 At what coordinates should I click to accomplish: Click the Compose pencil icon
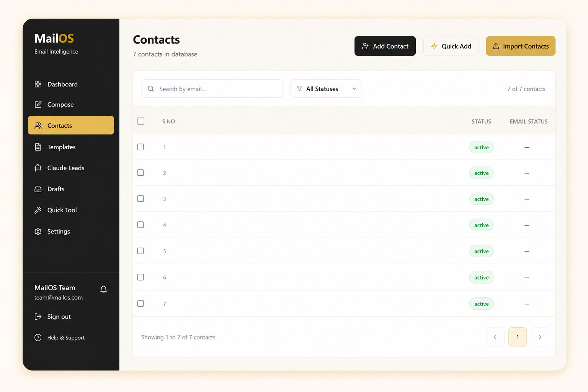(x=38, y=105)
